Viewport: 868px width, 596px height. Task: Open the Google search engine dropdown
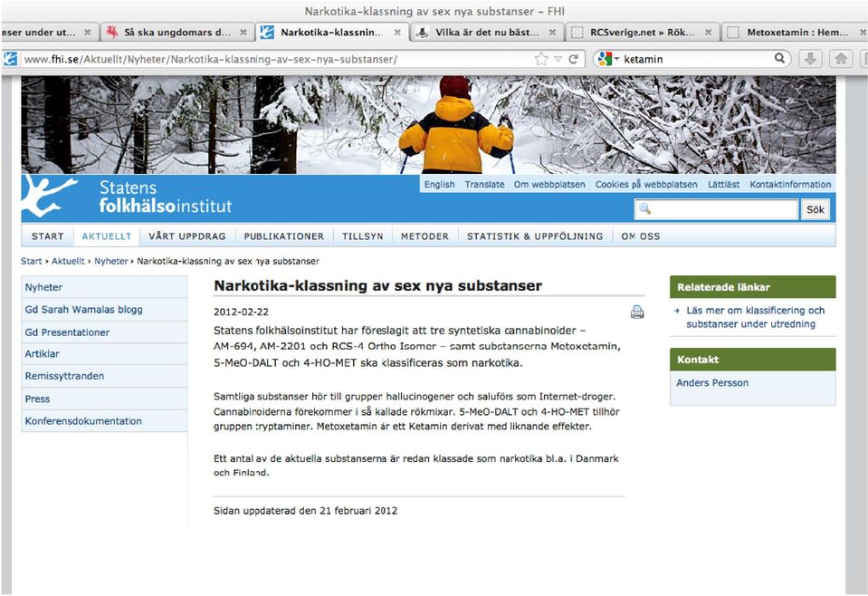point(608,59)
